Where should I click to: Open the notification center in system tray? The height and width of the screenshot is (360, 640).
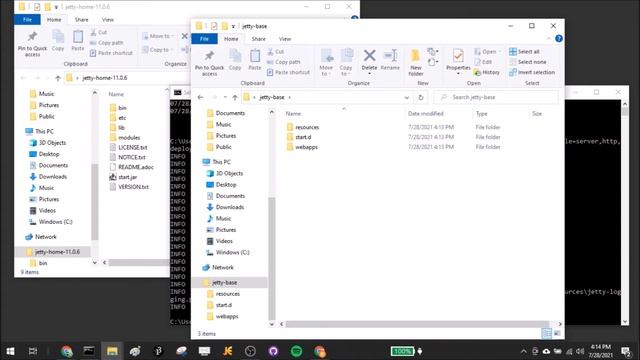[626, 351]
